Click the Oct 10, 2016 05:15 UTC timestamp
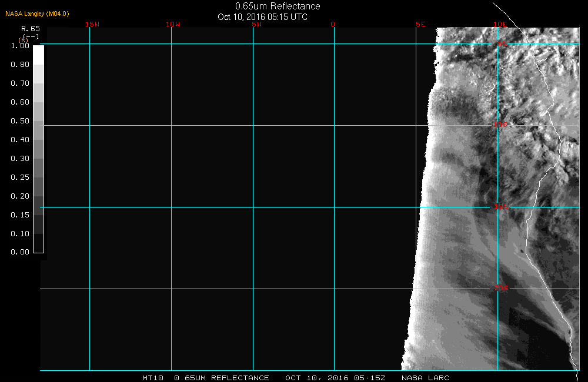The height and width of the screenshot is (382, 588). [x=262, y=17]
